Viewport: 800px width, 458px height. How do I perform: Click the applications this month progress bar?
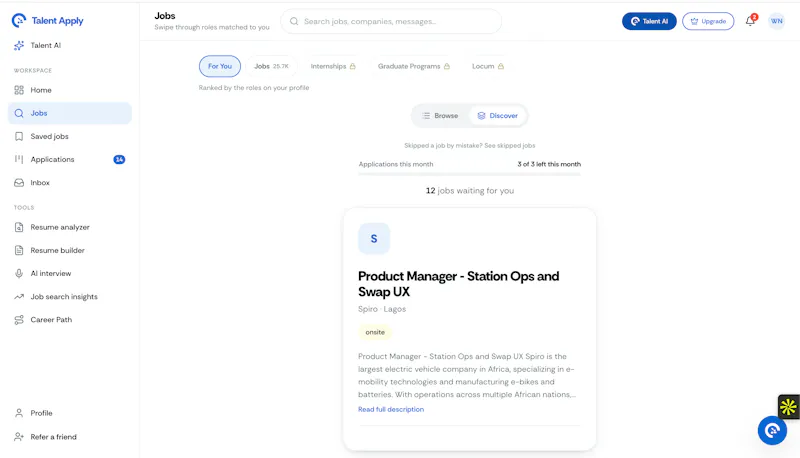tap(469, 174)
